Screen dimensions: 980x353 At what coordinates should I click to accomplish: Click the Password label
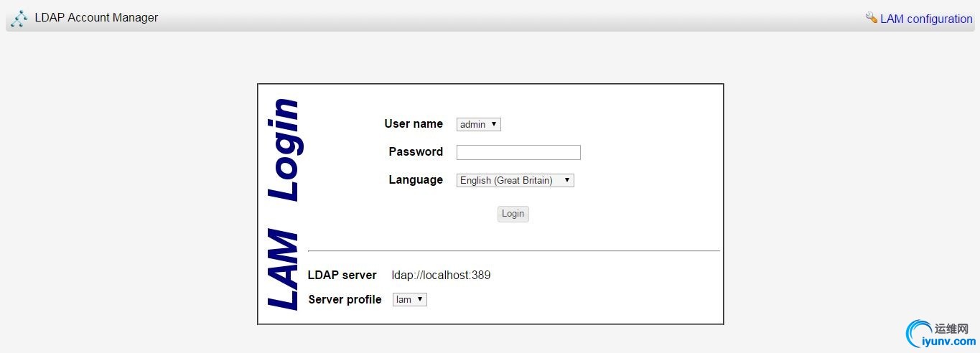tap(416, 151)
